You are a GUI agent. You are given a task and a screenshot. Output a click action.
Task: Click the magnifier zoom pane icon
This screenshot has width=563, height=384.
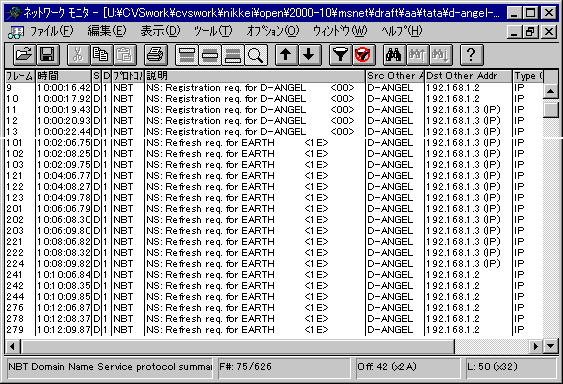coord(256,55)
